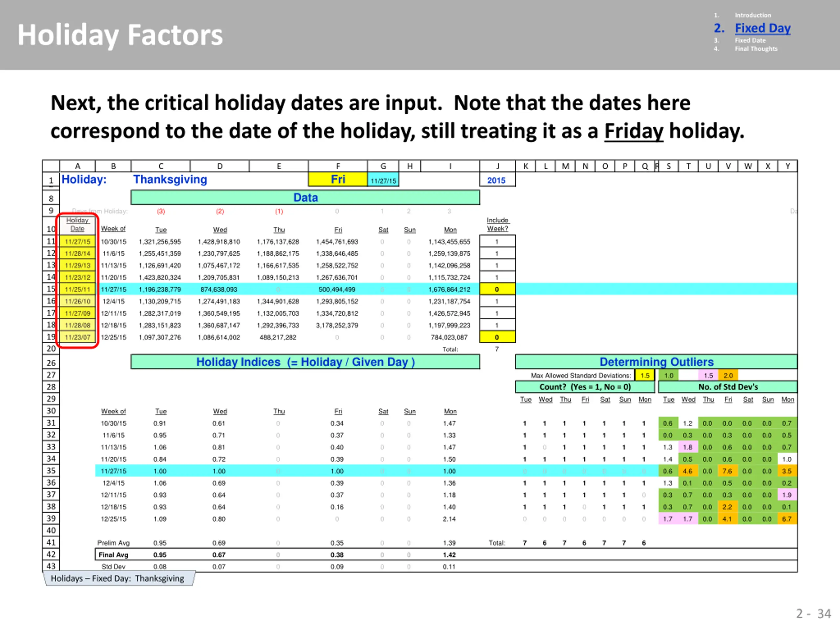The width and height of the screenshot is (840, 630).
Task: Go to Introduction in the outline
Action: click(753, 15)
